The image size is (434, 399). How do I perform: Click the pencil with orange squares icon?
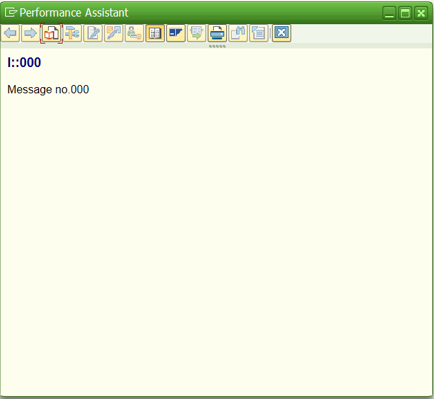[x=114, y=33]
